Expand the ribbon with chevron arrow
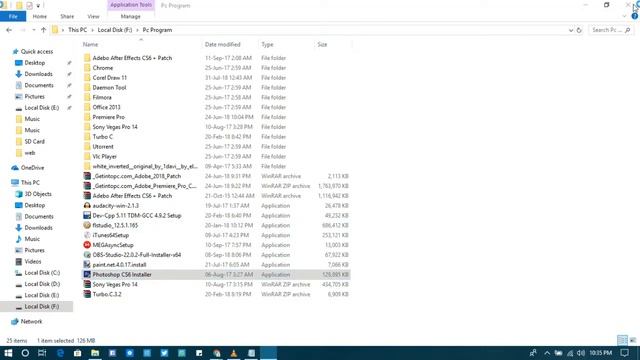Image resolution: width=640 pixels, height=360 pixels. (x=624, y=16)
